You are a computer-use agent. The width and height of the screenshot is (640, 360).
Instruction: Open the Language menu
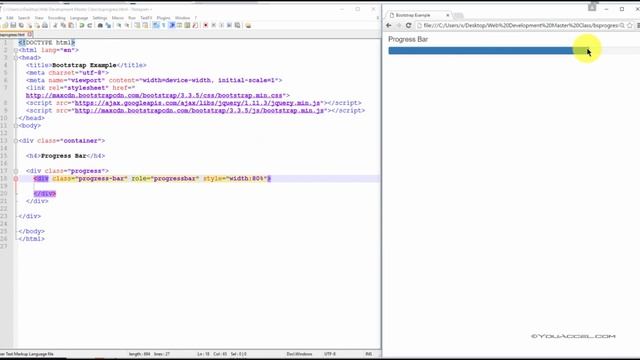coord(79,18)
